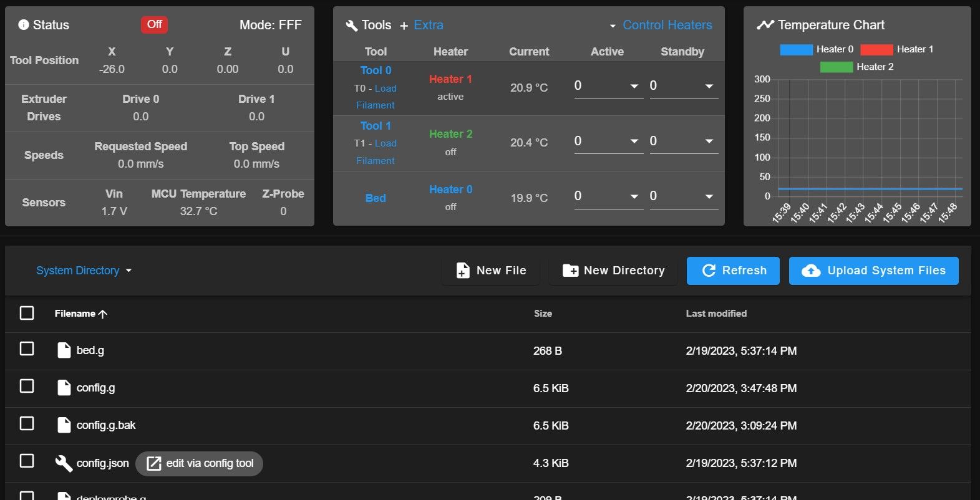The height and width of the screenshot is (500, 980).
Task: Click the Vin 1.7 V sensor value
Action: [114, 211]
